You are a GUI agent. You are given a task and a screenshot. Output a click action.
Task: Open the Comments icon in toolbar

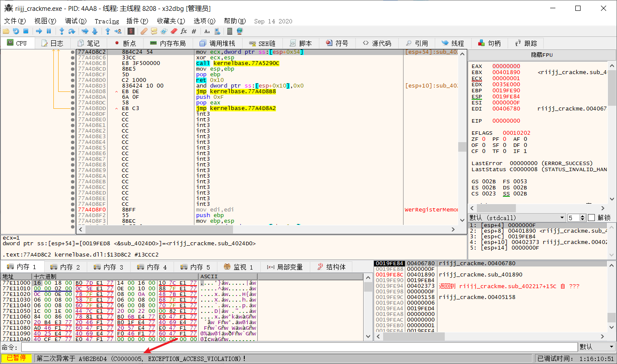pyautogui.click(x=154, y=31)
